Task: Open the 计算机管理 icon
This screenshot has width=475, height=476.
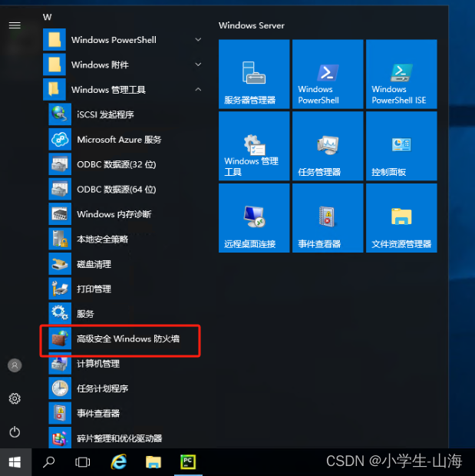Action: (x=60, y=363)
